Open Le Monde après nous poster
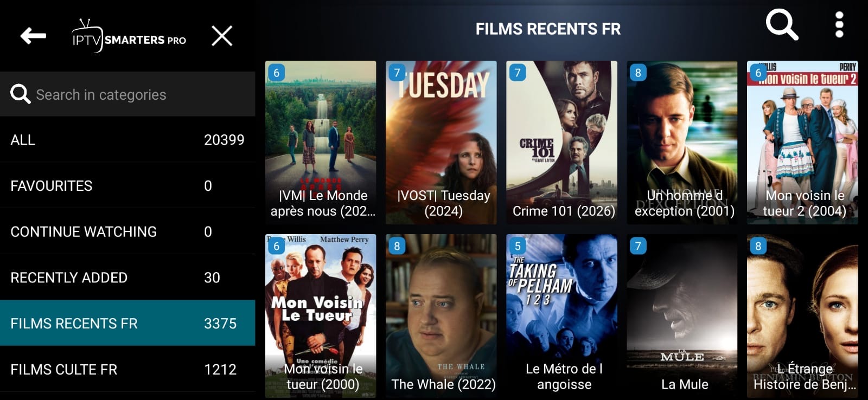The image size is (868, 400). [x=321, y=143]
